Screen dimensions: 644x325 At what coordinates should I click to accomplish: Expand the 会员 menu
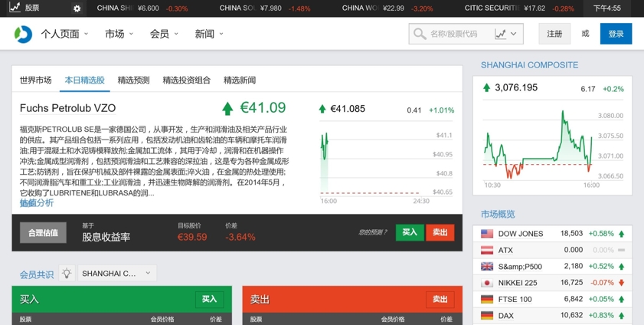(164, 34)
